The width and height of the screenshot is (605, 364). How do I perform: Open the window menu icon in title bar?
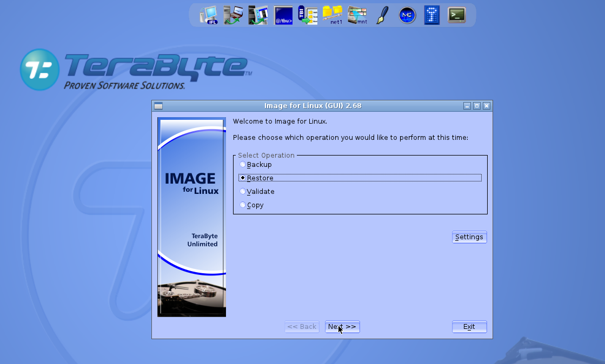158,106
